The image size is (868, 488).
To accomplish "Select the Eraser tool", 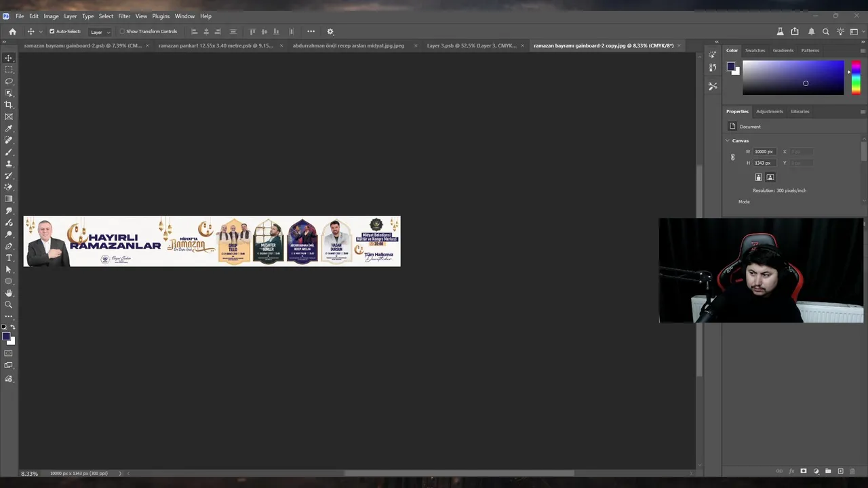I will coord(9,187).
